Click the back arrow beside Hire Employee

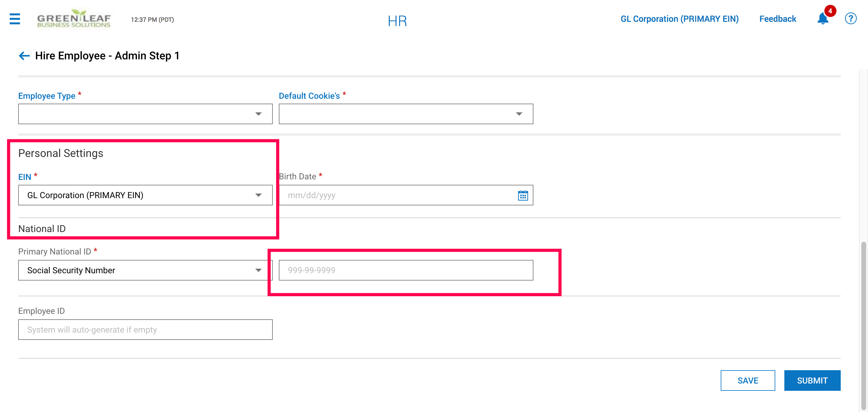[x=24, y=55]
